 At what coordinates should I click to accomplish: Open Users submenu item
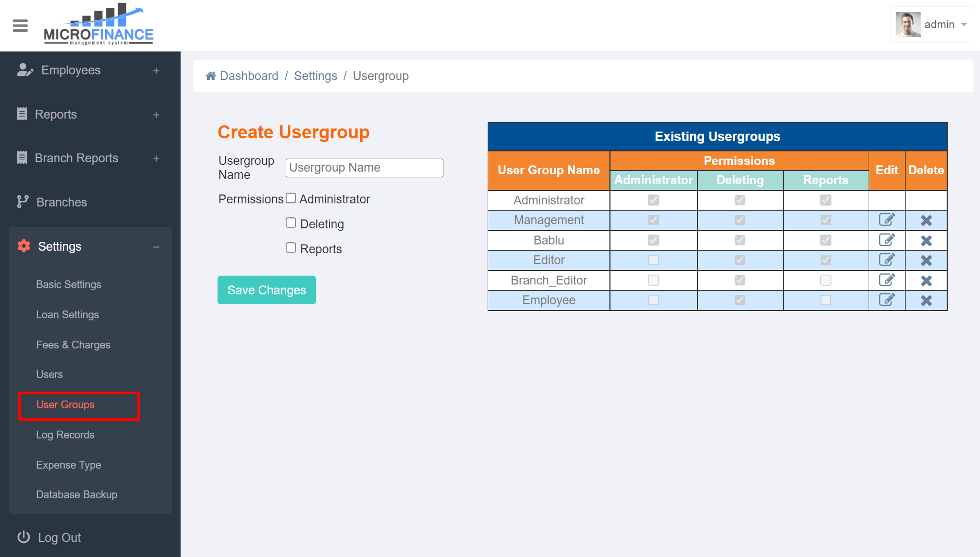(49, 374)
